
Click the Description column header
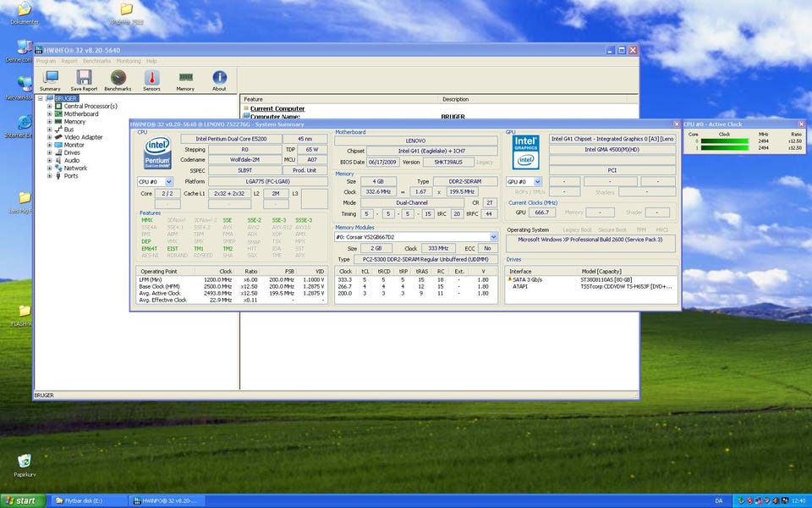point(532,99)
